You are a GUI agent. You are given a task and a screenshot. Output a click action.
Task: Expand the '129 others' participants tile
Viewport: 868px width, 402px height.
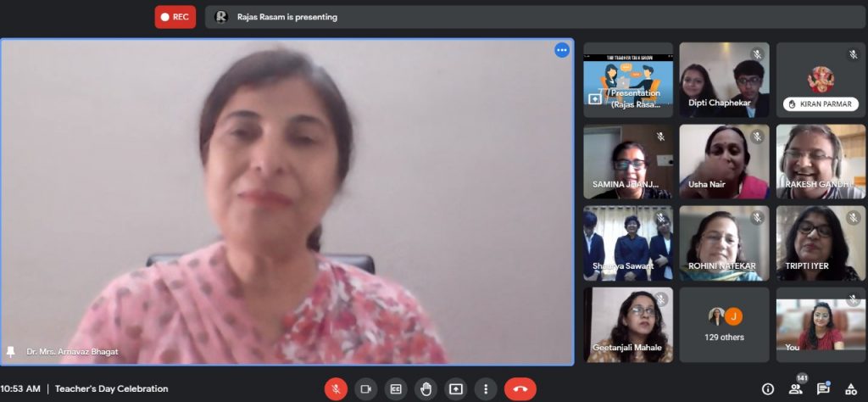pos(725,325)
